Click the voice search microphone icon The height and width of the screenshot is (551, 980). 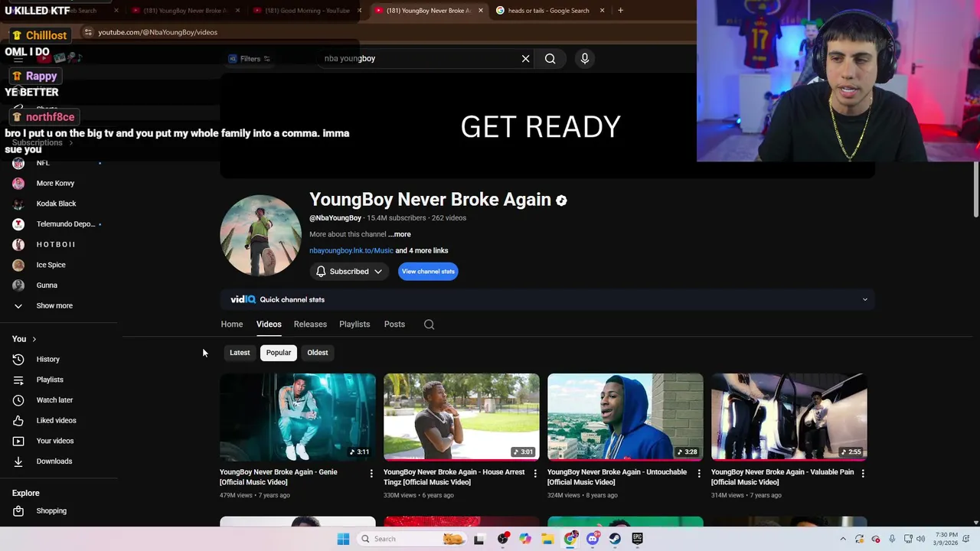(585, 58)
